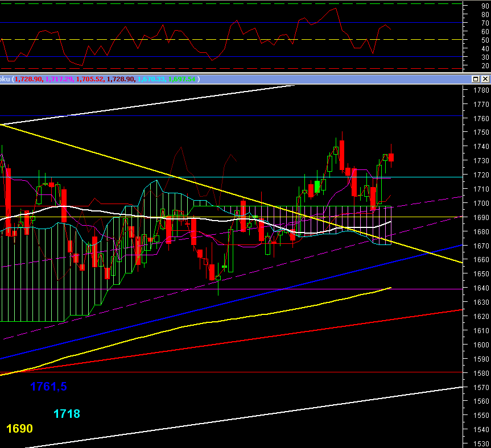This screenshot has width=491, height=448.
Task: Select the blue horizontal line at 1761.5
Action: click(231, 116)
